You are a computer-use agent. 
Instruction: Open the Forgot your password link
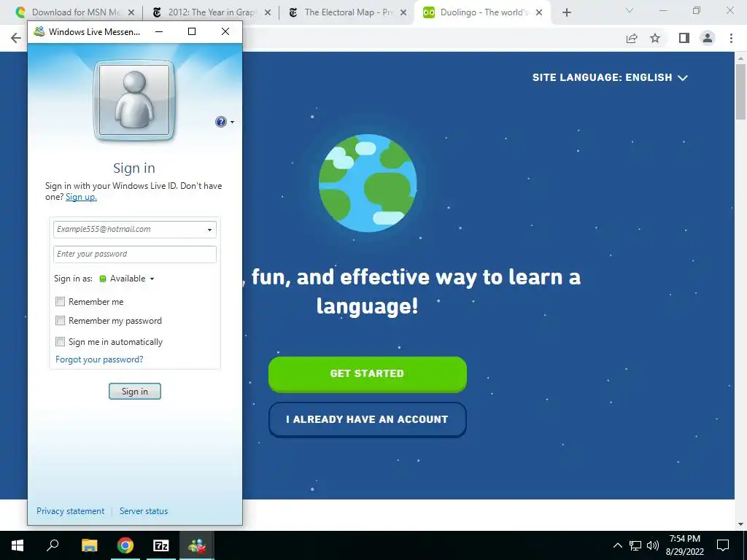tap(99, 359)
